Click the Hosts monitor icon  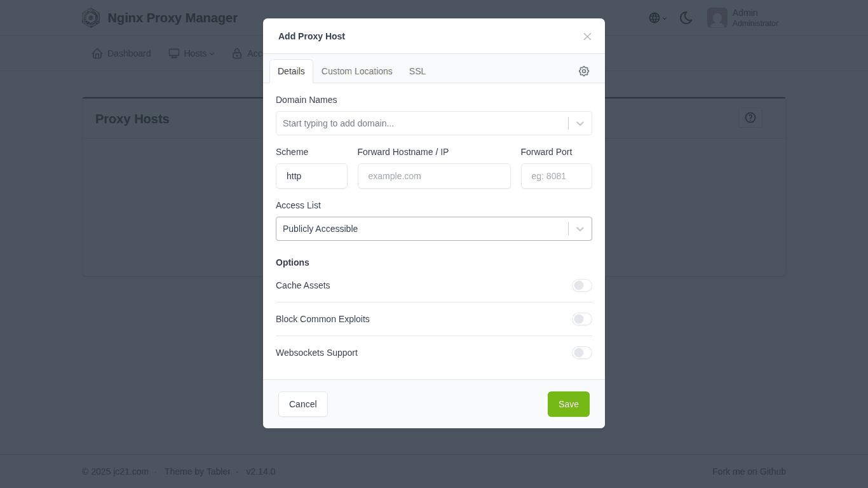click(x=174, y=53)
